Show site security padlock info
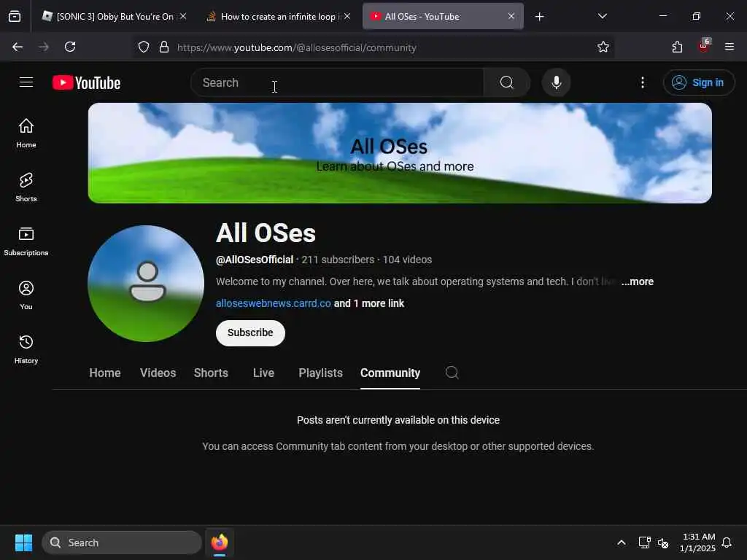747x560 pixels. click(164, 47)
